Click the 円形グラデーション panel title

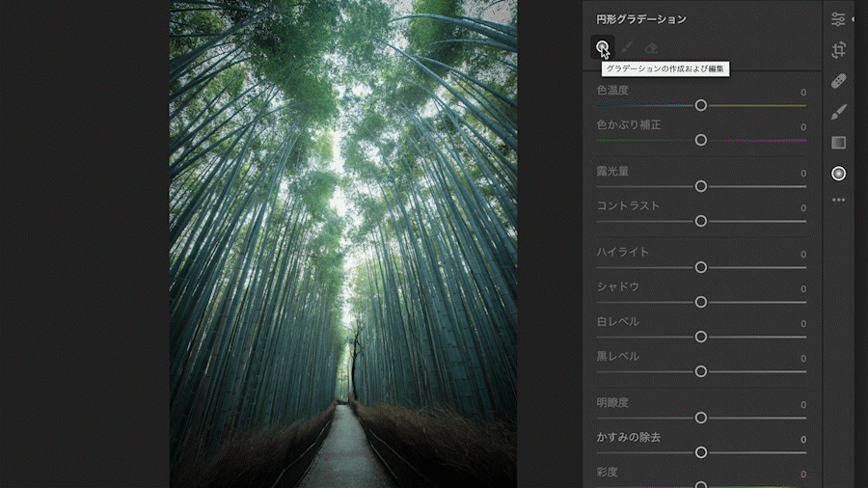641,19
